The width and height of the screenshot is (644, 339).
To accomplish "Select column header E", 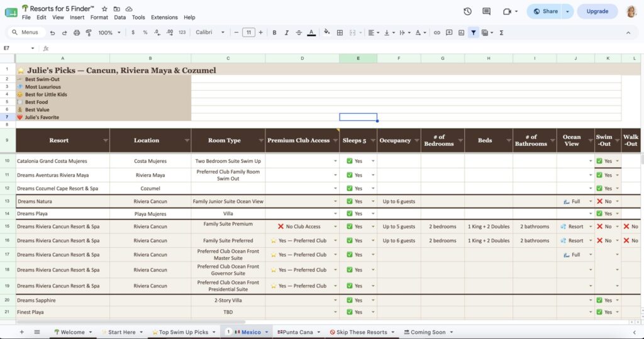I will coord(358,58).
